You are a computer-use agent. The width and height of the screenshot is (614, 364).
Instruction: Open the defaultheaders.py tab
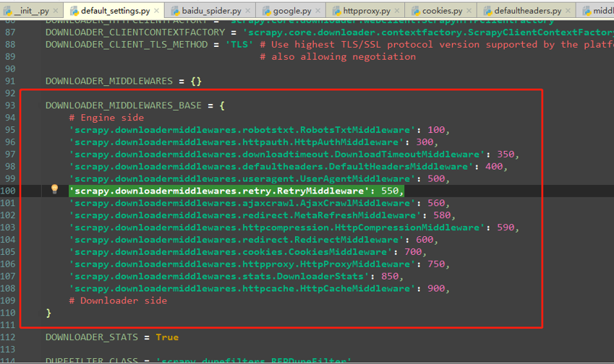527,11
